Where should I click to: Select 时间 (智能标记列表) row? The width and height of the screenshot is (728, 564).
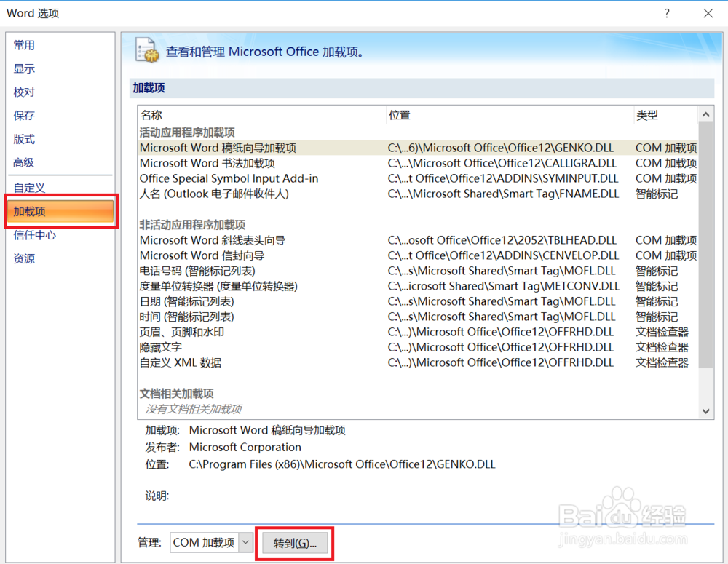point(418,317)
